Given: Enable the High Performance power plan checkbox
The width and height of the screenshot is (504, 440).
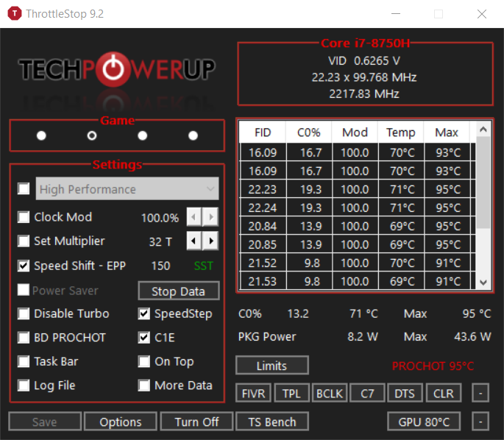Looking at the screenshot, I should (x=24, y=188).
